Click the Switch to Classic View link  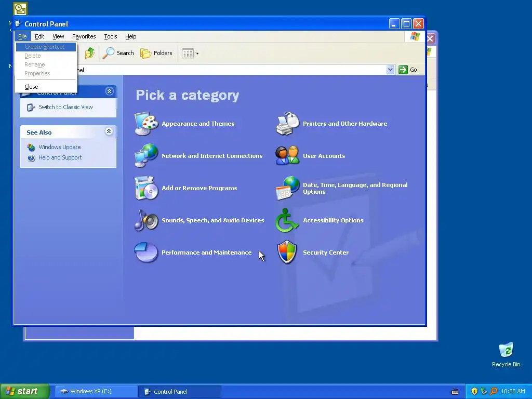[x=65, y=107]
